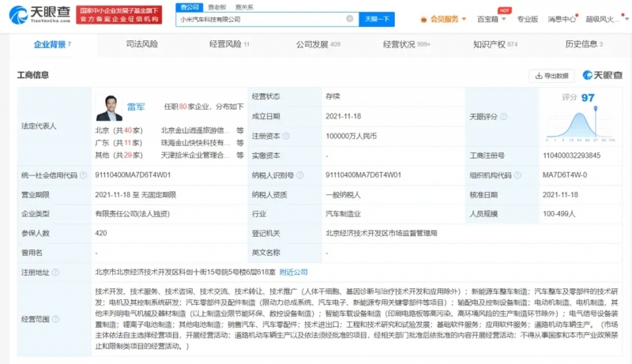Switch to the 司法风险 tab
Screen dimensions: 632x364
[142, 44]
